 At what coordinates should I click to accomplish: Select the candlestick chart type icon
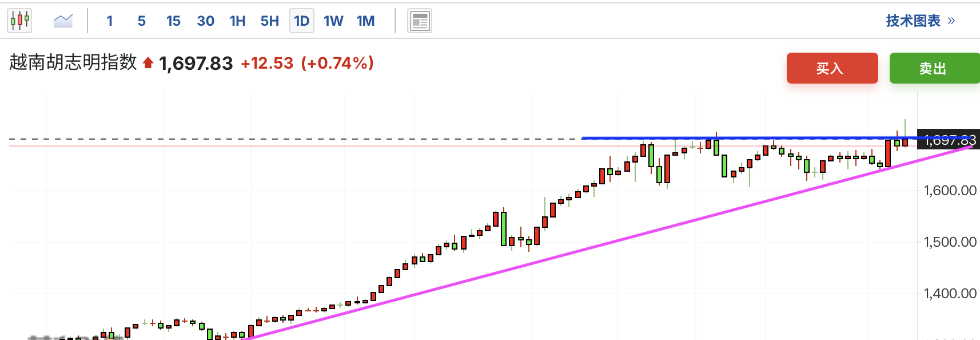pos(19,21)
